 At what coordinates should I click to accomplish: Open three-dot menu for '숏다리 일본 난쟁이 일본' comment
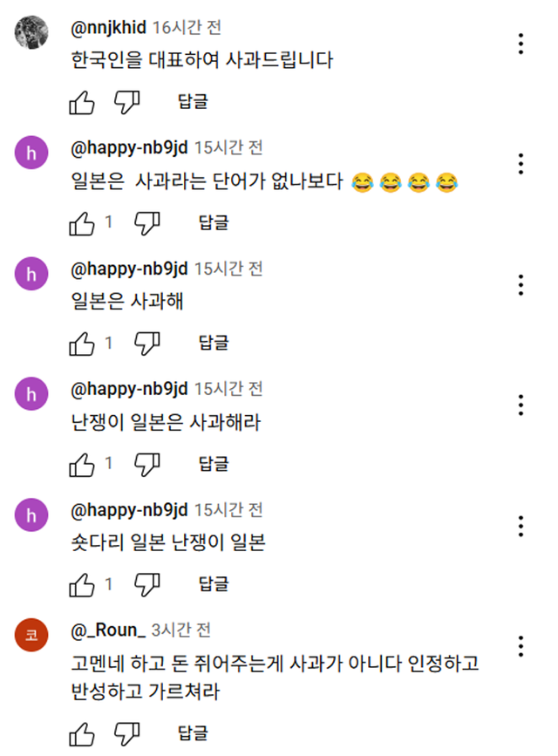pos(521,526)
